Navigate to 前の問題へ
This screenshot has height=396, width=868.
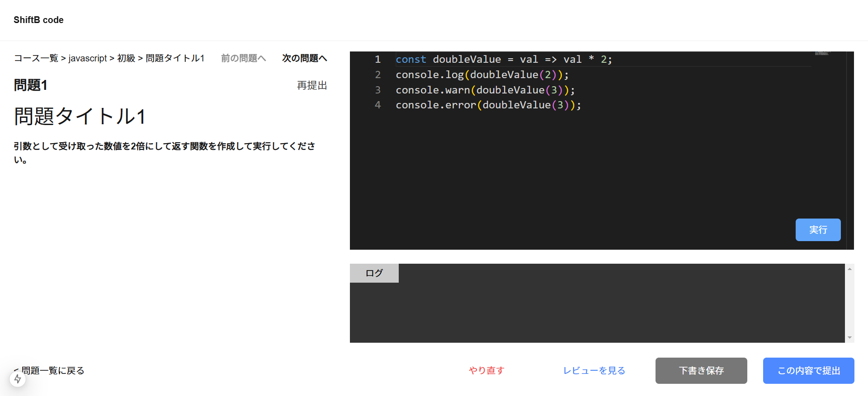pyautogui.click(x=243, y=58)
